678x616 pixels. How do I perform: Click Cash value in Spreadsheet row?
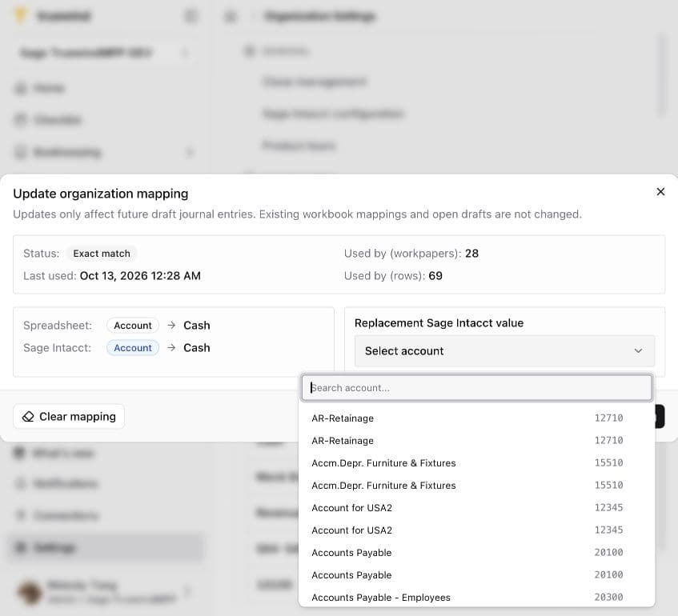pyautogui.click(x=197, y=326)
